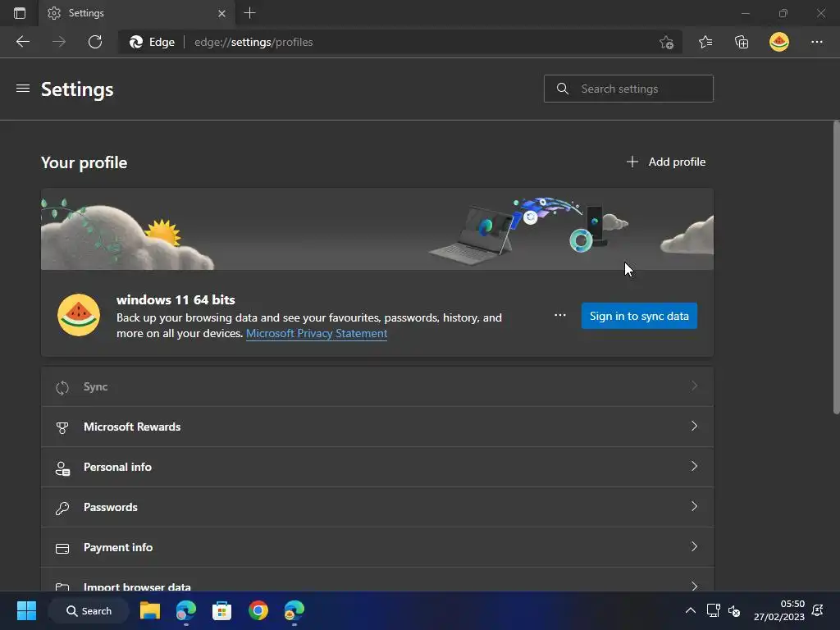Click the plus icon next to Add profile
This screenshot has width=840, height=630.
[632, 162]
